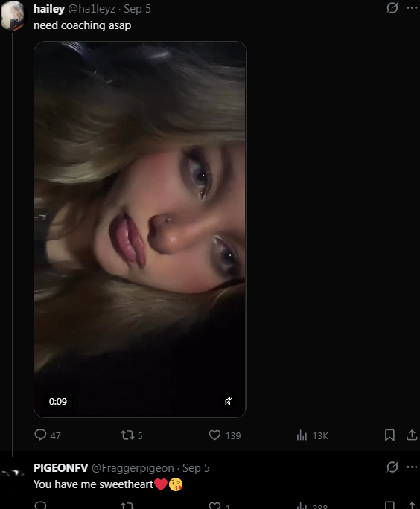Open Grok icon on PIGEONFV's reply
The image size is (420, 509).
(x=392, y=467)
